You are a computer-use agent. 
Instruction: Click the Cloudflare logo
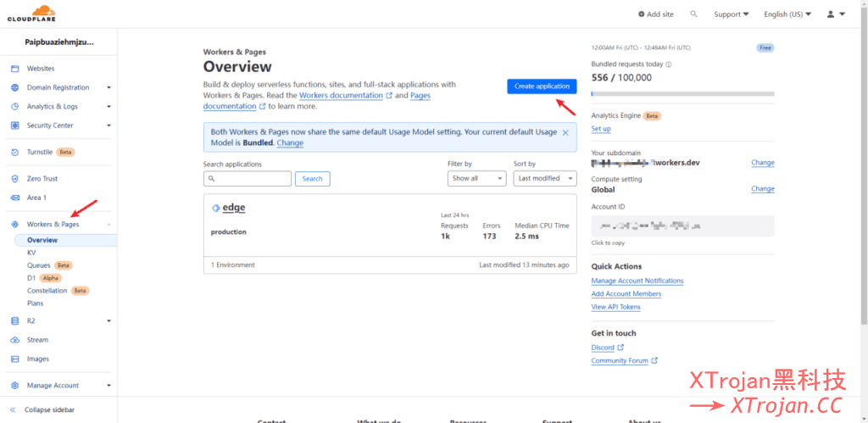pos(31,14)
